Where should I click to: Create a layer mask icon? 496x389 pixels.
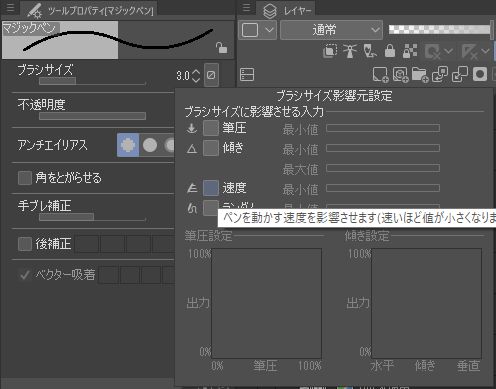point(480,75)
